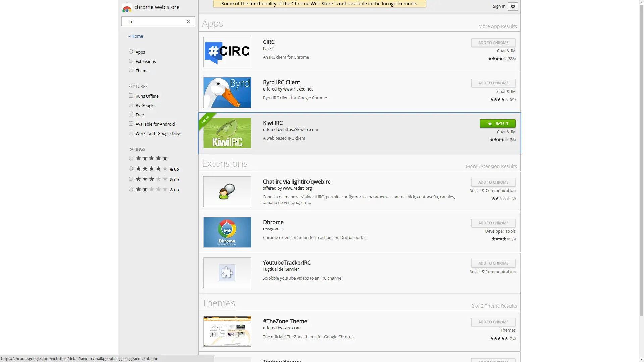Viewport: 644px width, 362px height.
Task: Clear the search field with the X icon
Action: pos(189,22)
